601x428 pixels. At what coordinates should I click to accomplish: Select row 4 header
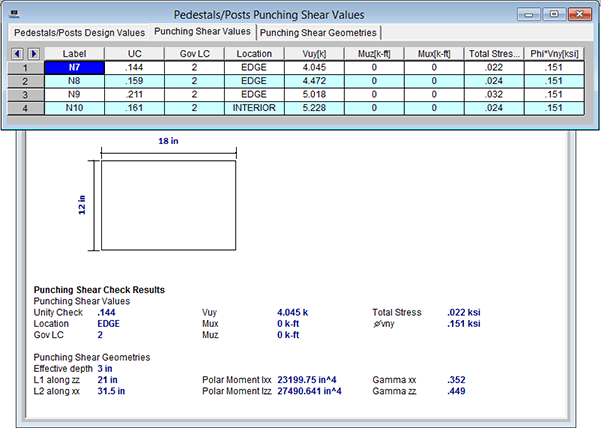[x=24, y=106]
